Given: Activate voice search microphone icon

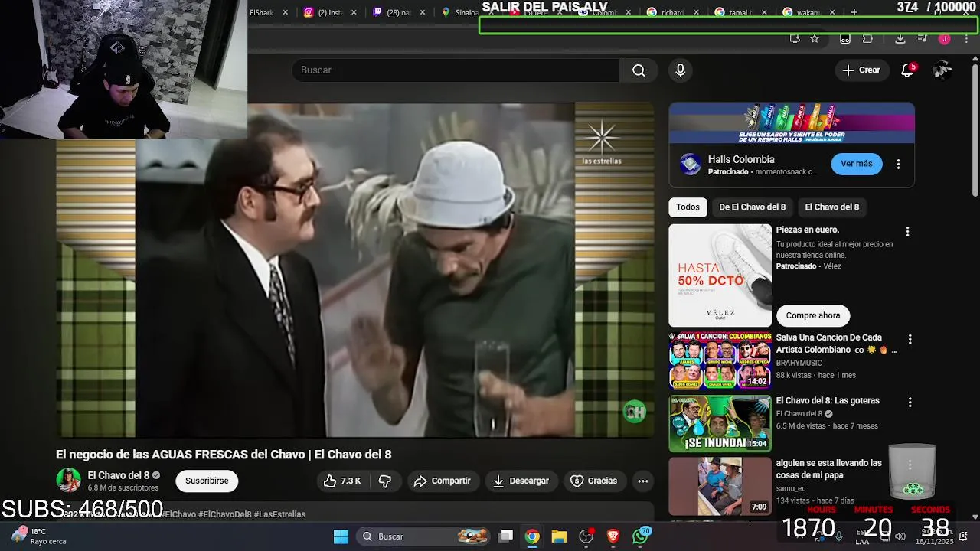Looking at the screenshot, I should (x=680, y=70).
